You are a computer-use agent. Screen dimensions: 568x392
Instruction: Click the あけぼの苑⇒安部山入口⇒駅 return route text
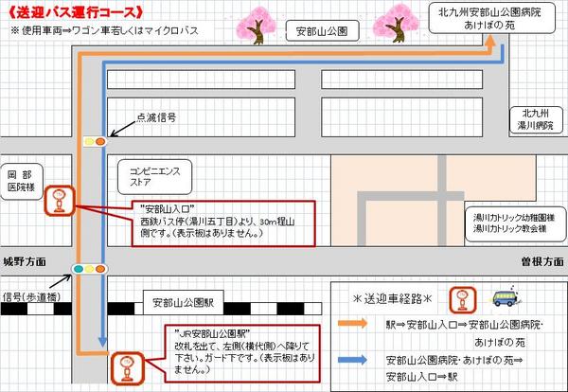point(454,368)
